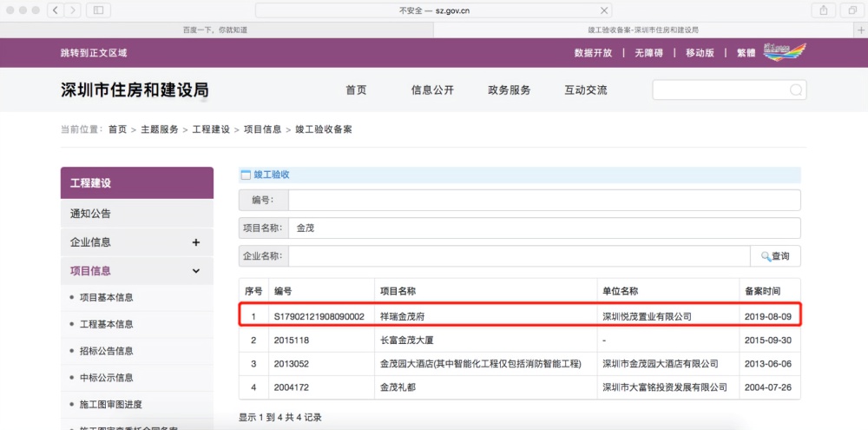Click company 深圳市金茂园大酒店有限公司
The image size is (868, 430).
(x=661, y=364)
